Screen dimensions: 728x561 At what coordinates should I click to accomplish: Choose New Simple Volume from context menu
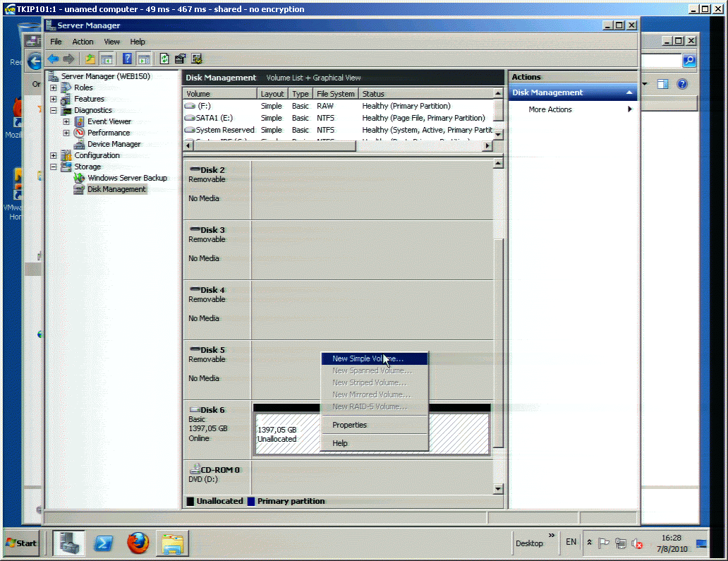tap(374, 358)
